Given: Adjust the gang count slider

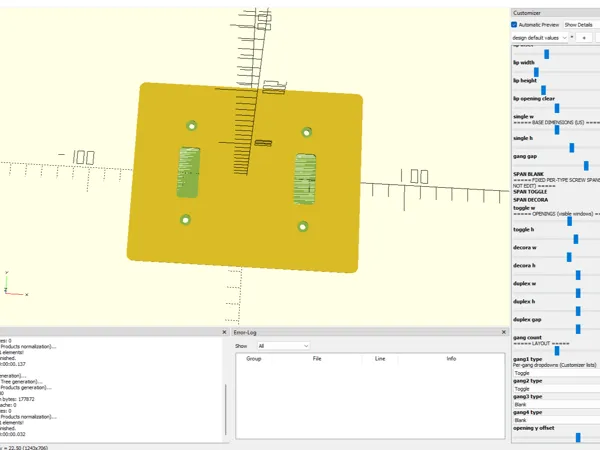Looking at the screenshot, I should pos(557,351).
